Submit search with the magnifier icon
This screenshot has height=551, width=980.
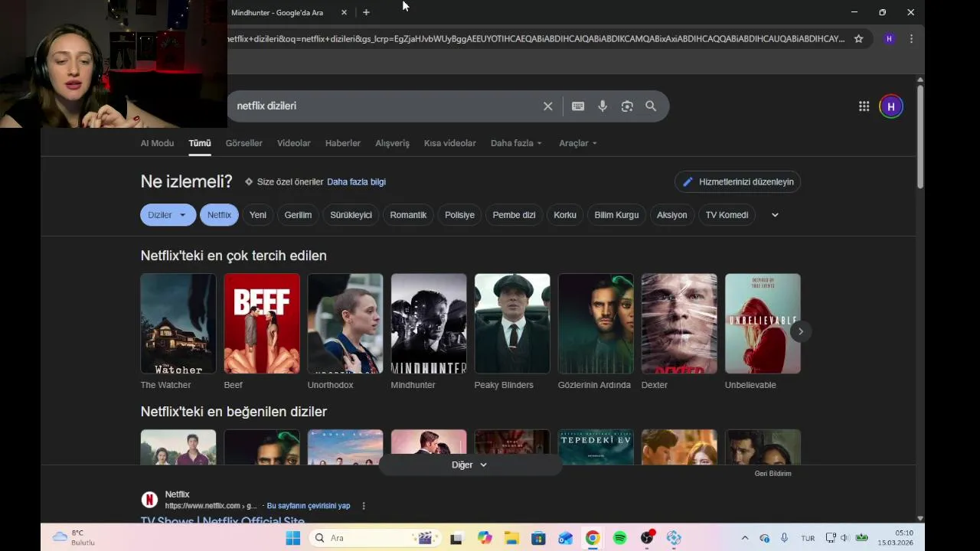click(x=651, y=106)
